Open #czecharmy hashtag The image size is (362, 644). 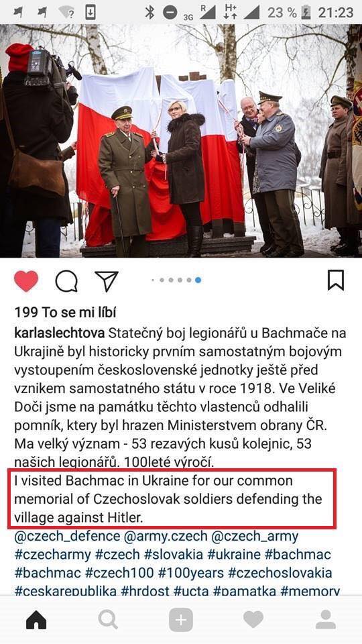click(52, 555)
